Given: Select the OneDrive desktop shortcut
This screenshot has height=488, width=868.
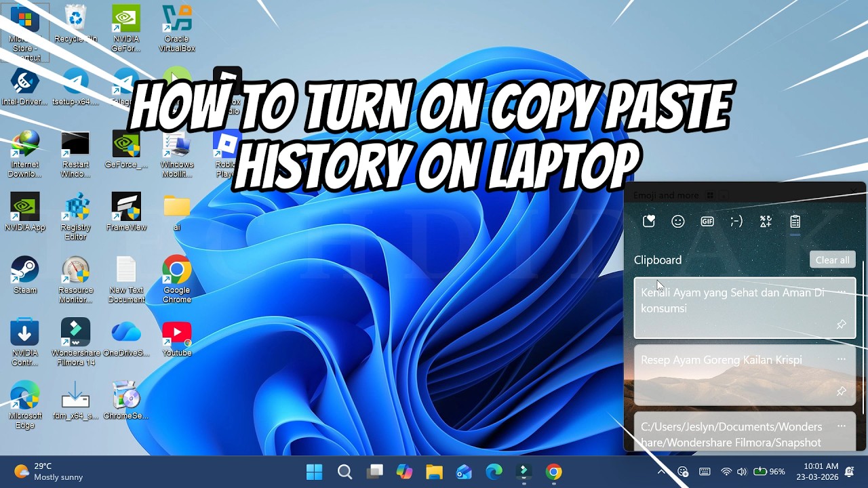Looking at the screenshot, I should (x=126, y=338).
